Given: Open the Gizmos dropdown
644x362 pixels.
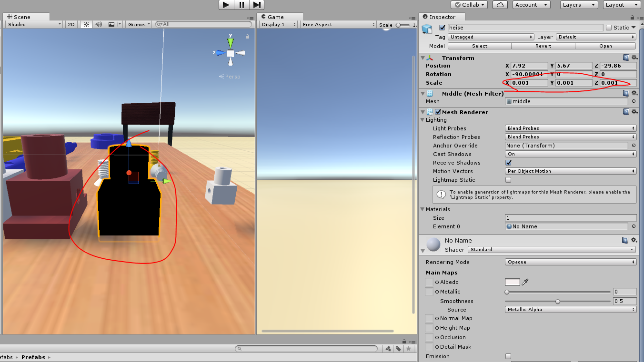Looking at the screenshot, I should 139,24.
